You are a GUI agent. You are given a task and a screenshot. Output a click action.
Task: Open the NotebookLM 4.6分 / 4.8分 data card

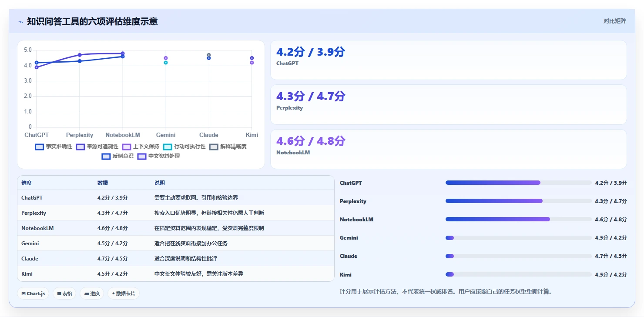[449, 149]
